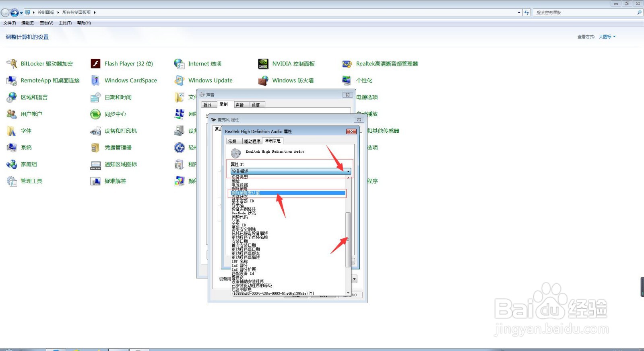Open the 区域和语言 globe icon
This screenshot has height=351, width=644.
point(12,97)
